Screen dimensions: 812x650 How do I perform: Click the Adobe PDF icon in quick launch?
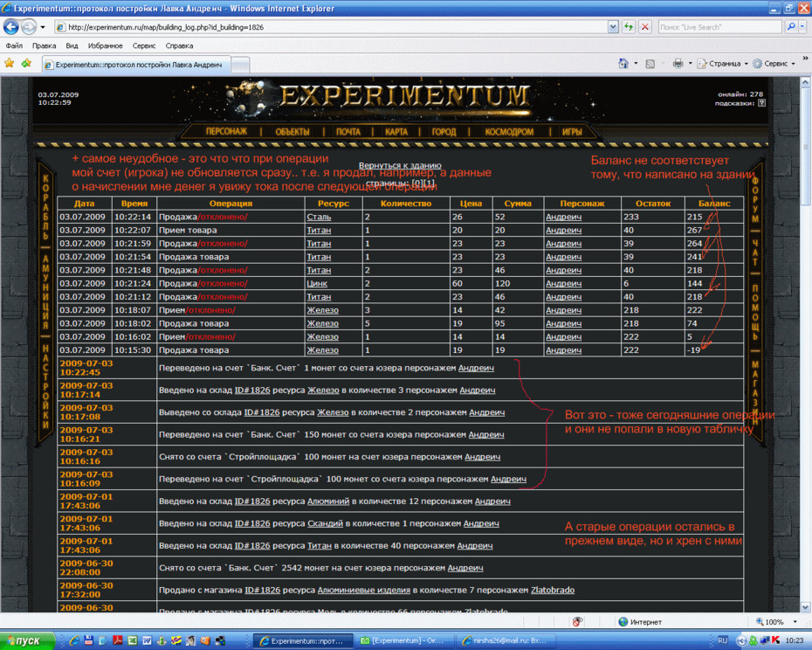pyautogui.click(x=118, y=640)
